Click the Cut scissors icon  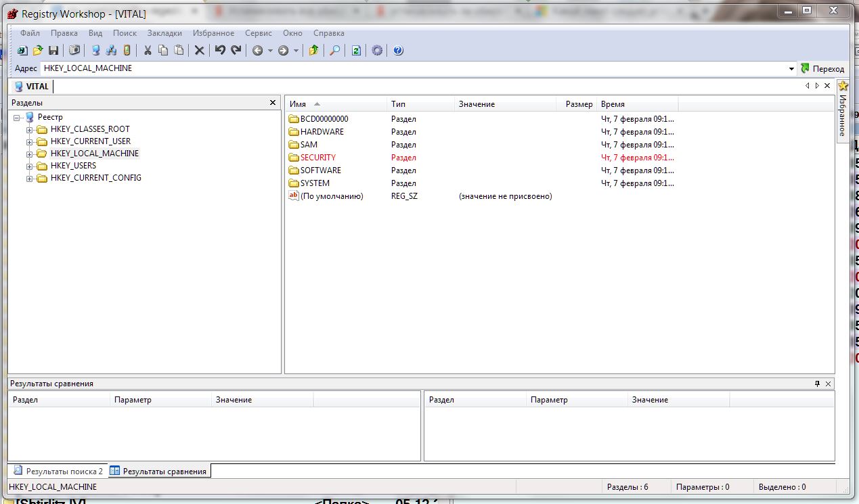coord(148,50)
